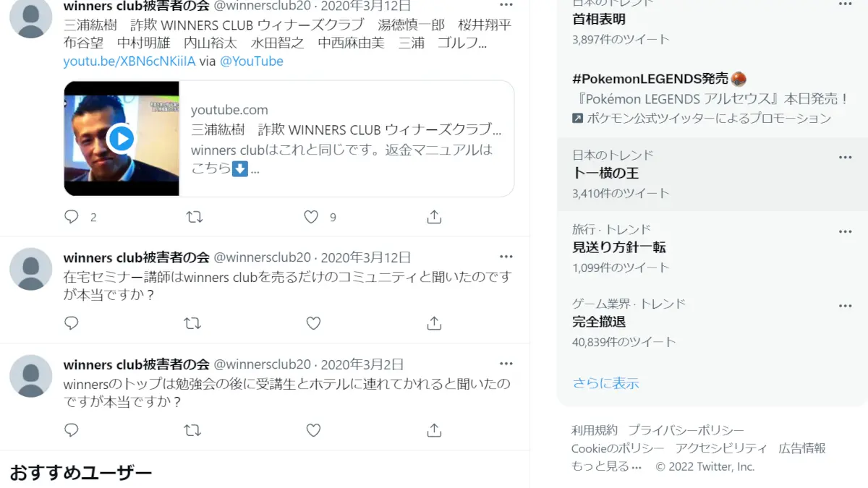This screenshot has height=488, width=868.
Task: Open the @YouTube mention link
Action: (251, 61)
